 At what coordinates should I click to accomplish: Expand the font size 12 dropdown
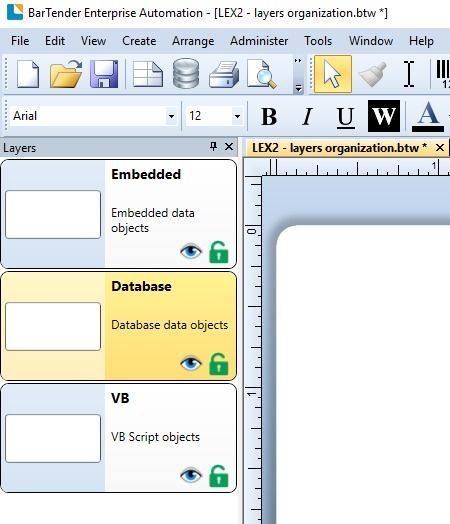point(237,116)
